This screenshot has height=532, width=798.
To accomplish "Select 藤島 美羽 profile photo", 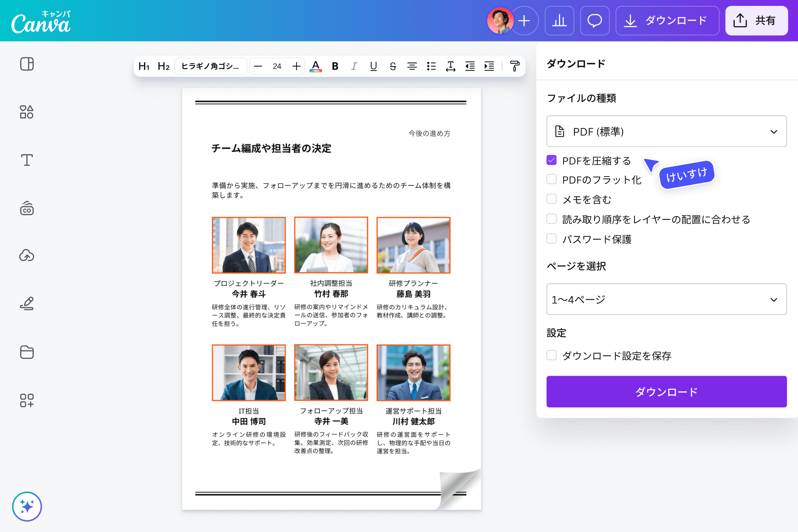I will tap(413, 245).
